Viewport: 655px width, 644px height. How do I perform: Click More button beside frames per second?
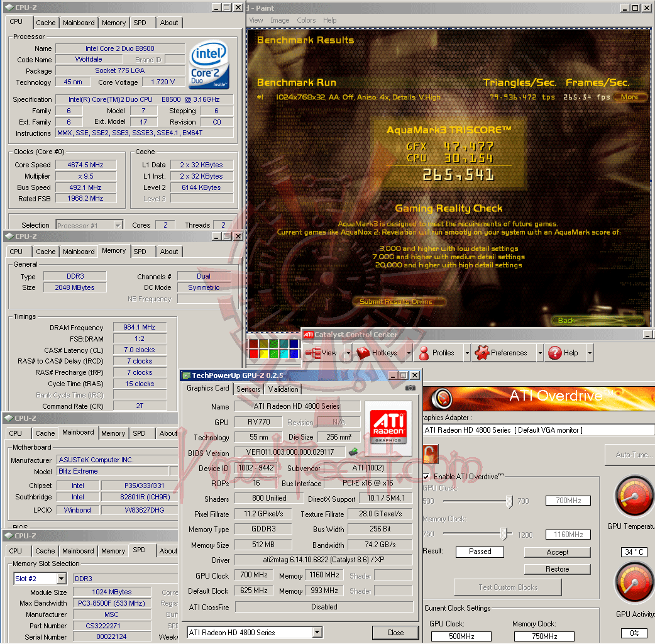[x=629, y=97]
